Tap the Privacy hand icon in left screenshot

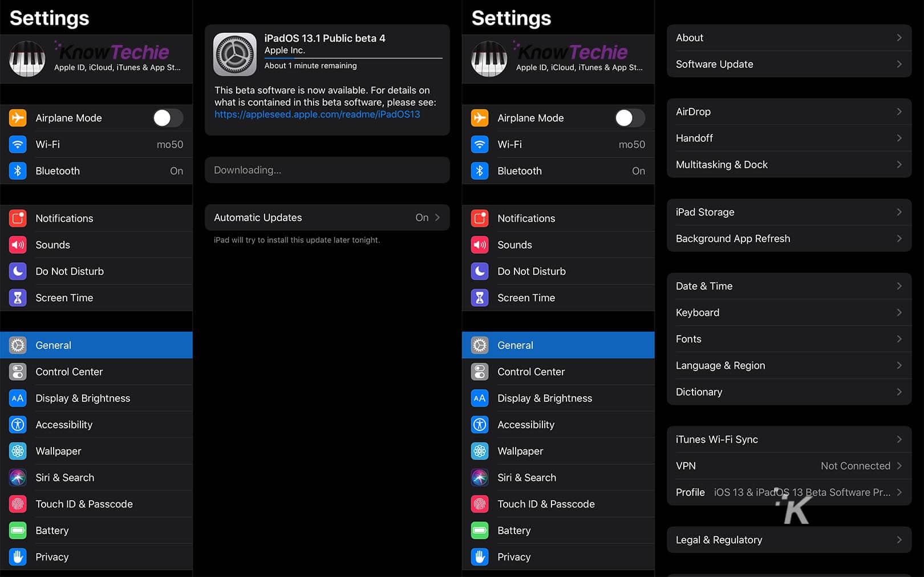[18, 557]
